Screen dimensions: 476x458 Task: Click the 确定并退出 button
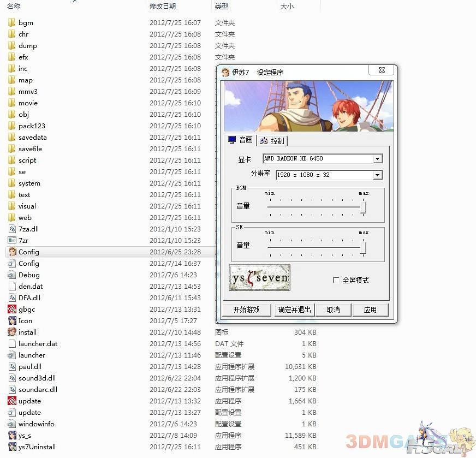tap(294, 310)
